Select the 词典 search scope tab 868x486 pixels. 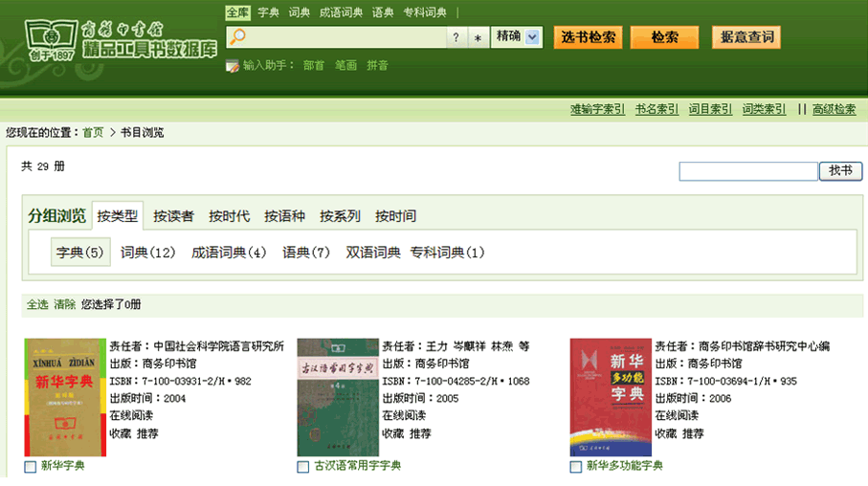pyautogui.click(x=300, y=12)
